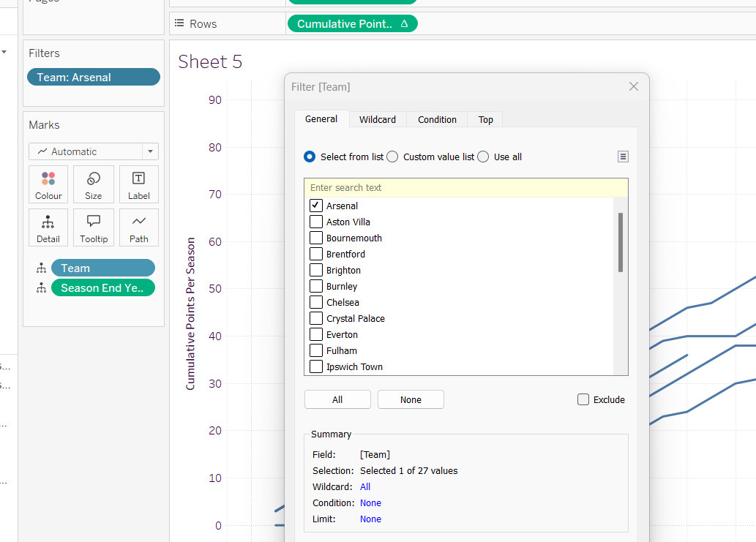Choose the Use all option
756x542 pixels.
[x=483, y=157]
